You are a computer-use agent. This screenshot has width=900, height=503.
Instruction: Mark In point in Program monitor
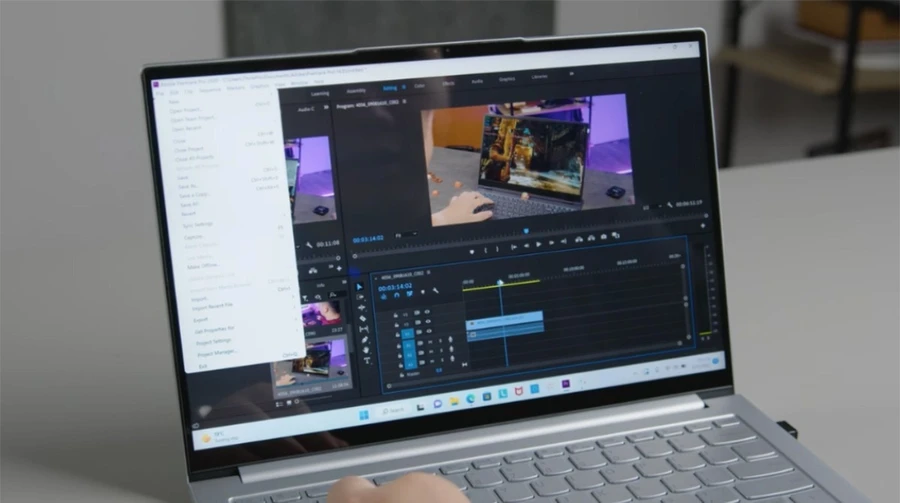point(486,250)
